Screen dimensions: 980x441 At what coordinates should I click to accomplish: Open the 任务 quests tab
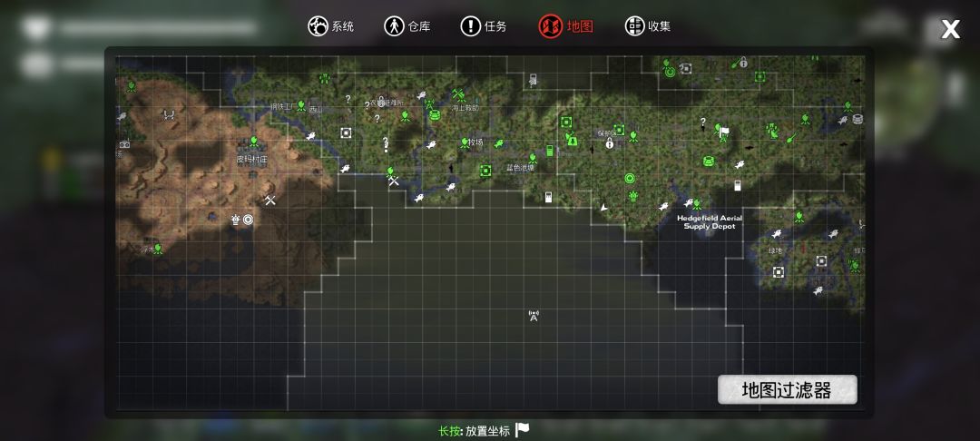point(483,26)
